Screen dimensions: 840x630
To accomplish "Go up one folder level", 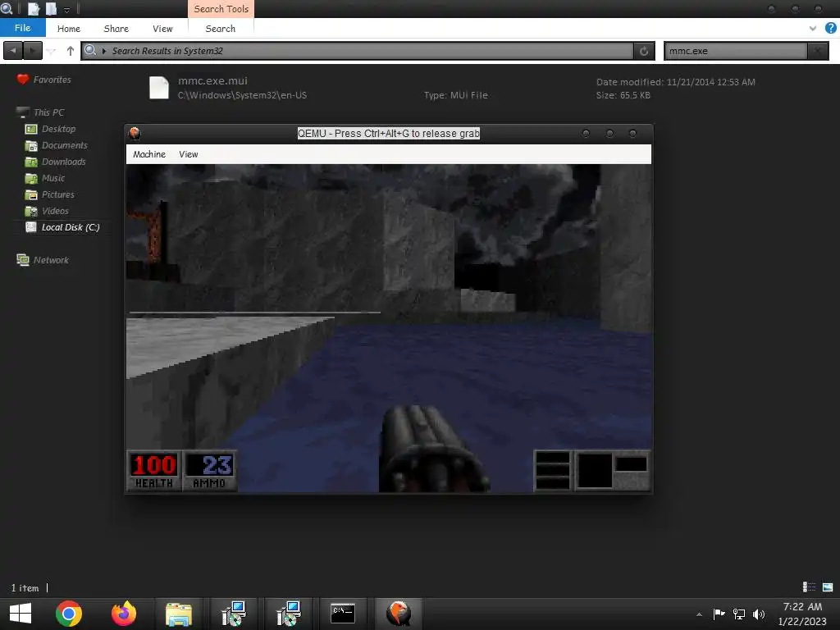I will [x=71, y=51].
